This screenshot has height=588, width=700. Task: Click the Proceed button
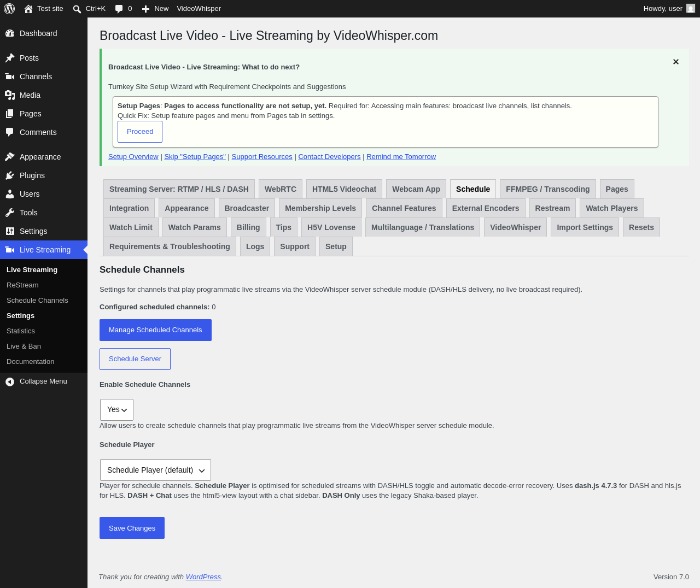140,132
